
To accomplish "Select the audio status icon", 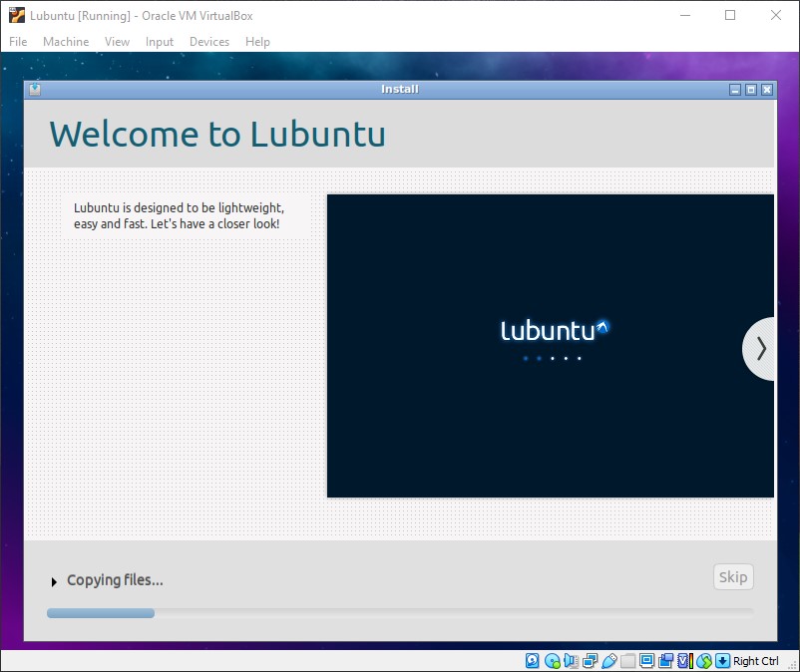I will click(x=569, y=660).
